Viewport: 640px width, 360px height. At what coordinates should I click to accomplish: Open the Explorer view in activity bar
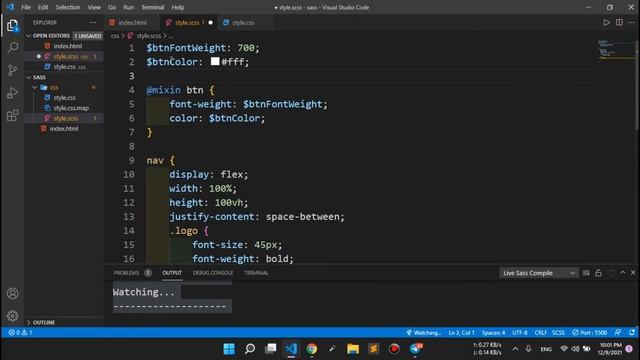(12, 26)
